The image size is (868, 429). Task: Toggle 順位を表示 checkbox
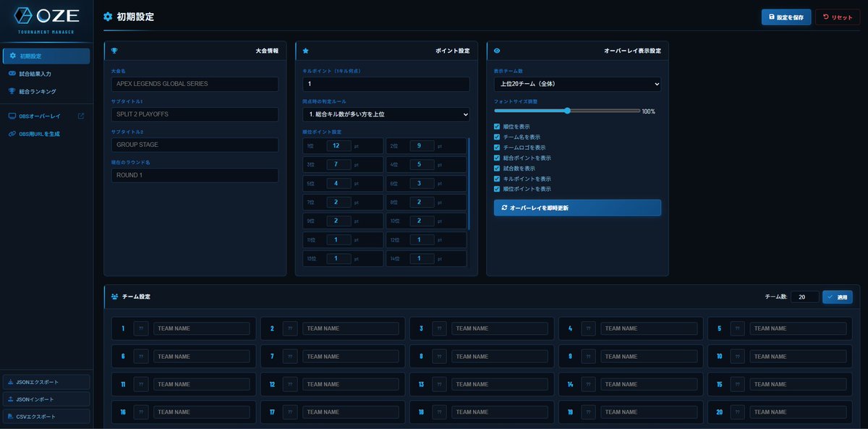497,127
